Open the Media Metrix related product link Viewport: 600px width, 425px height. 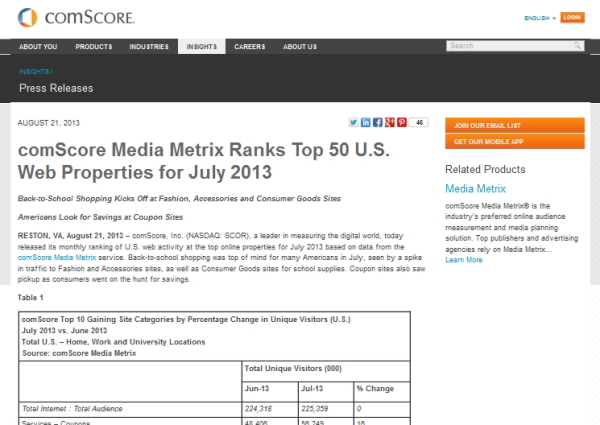tap(478, 188)
